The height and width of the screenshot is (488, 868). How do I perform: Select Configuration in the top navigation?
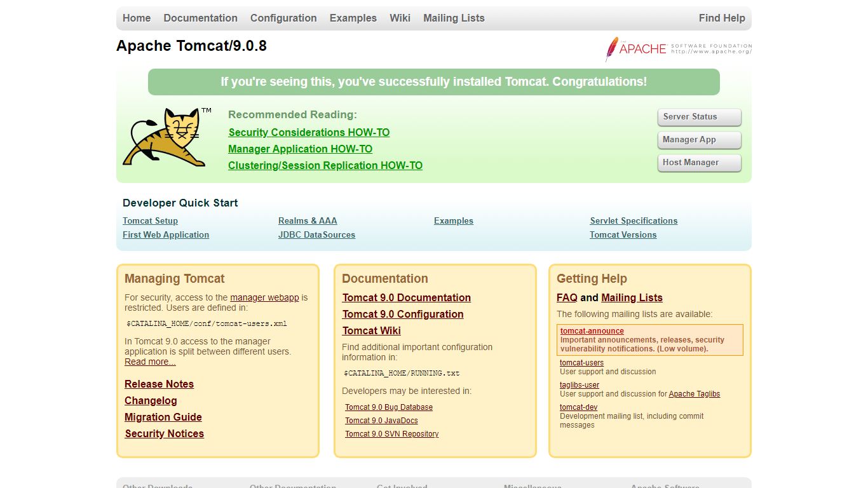click(283, 18)
